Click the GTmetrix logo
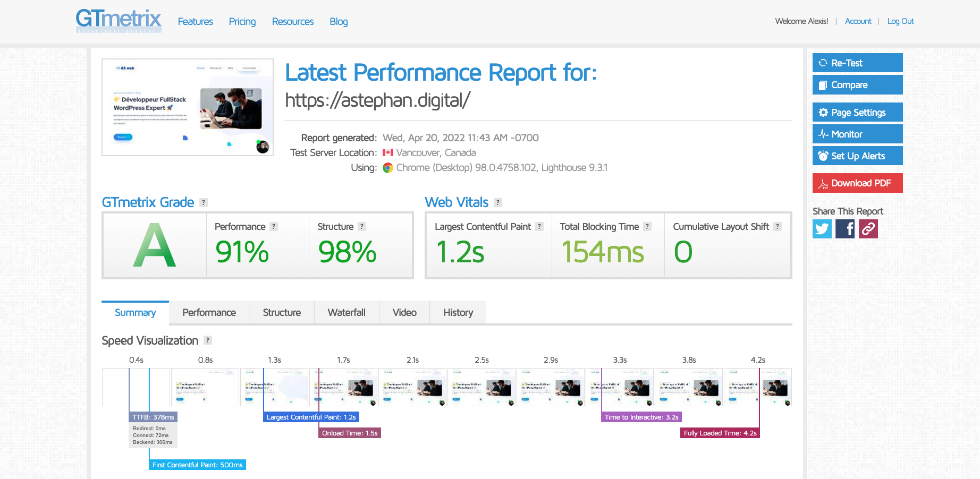The height and width of the screenshot is (479, 980). 119,21
